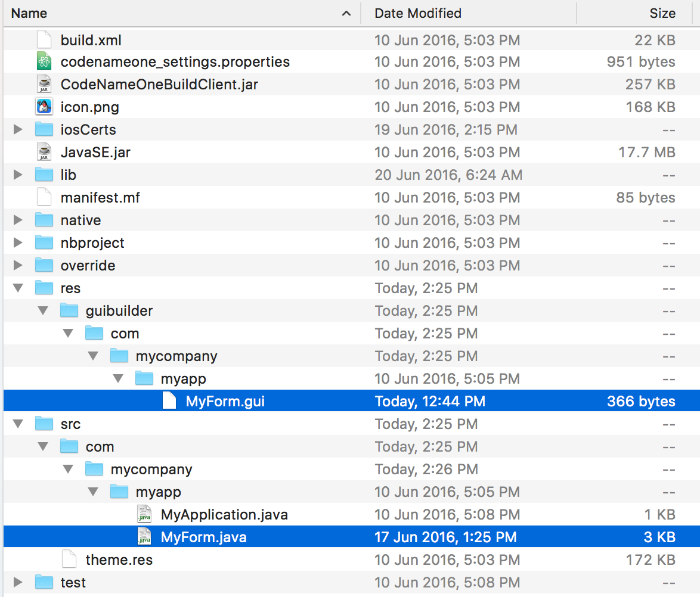The width and height of the screenshot is (700, 597).
Task: Click the nbproject folder icon
Action: pyautogui.click(x=44, y=242)
